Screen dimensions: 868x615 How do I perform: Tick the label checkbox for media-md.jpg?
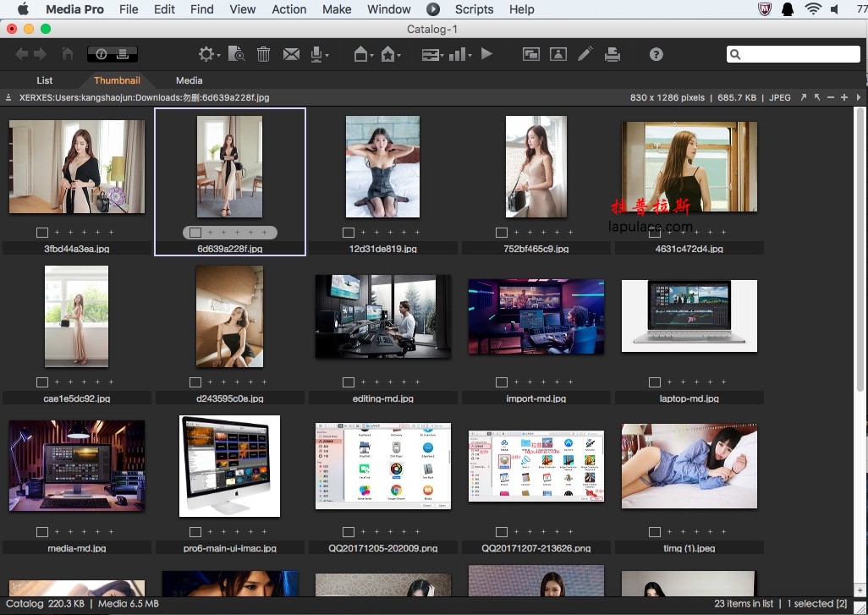click(x=42, y=532)
